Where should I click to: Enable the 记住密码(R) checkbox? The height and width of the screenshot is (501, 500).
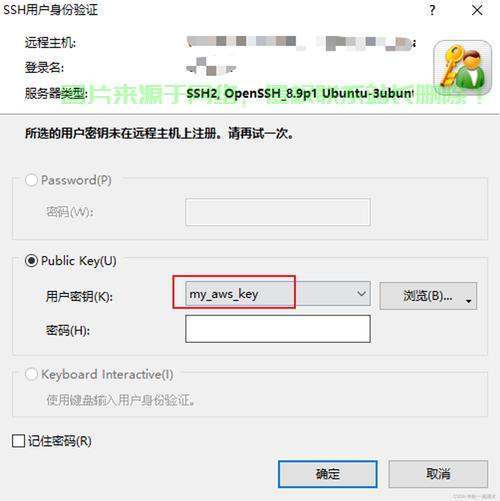(18, 441)
